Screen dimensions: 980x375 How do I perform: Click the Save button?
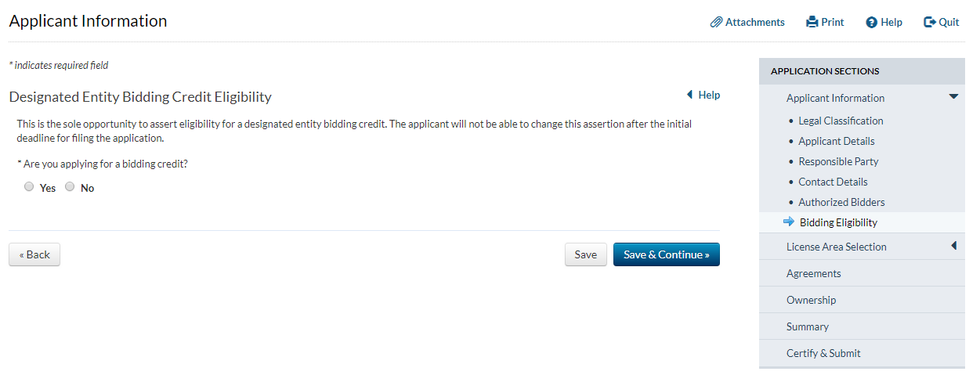click(585, 254)
